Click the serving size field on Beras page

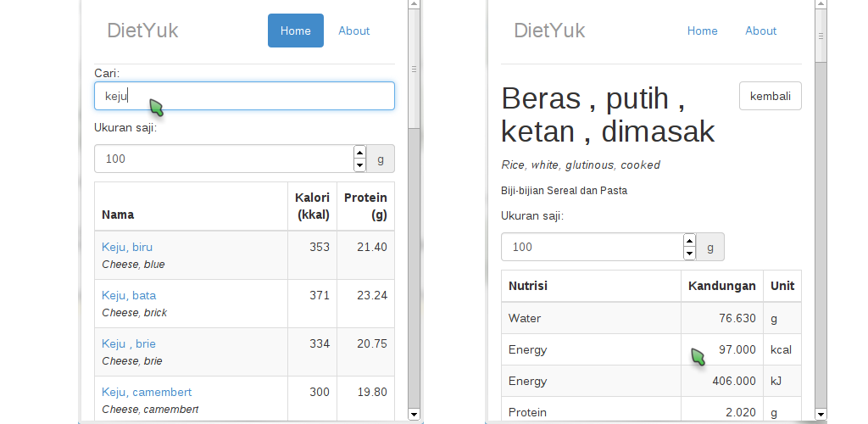pyautogui.click(x=592, y=247)
